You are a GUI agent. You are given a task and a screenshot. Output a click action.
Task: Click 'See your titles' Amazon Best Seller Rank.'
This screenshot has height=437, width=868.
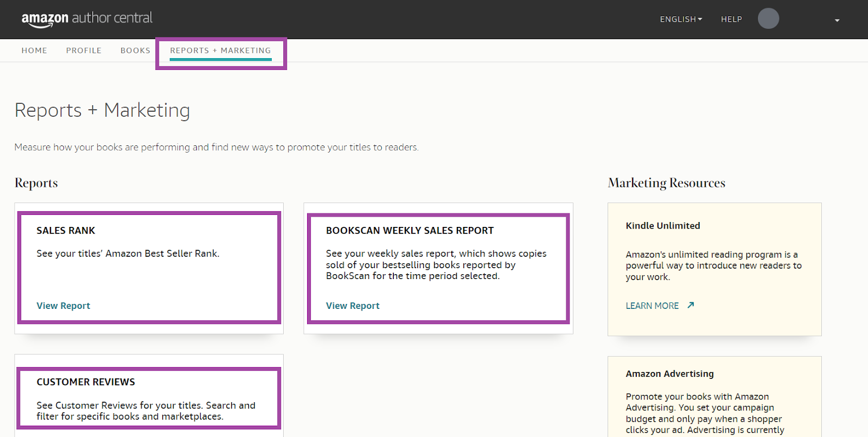[128, 254]
